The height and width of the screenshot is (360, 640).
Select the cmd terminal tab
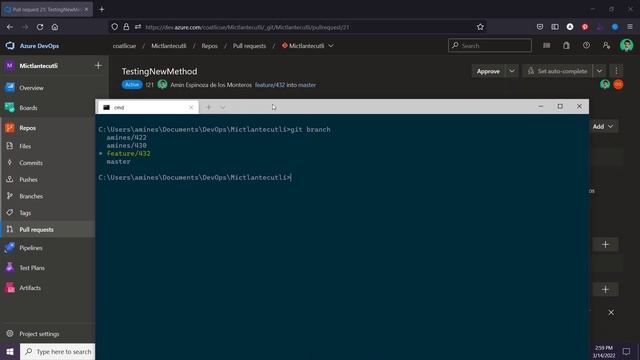147,107
